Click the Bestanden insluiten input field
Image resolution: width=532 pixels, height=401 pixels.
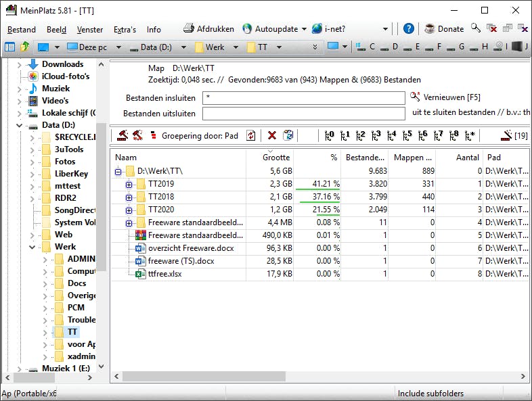[x=304, y=98]
